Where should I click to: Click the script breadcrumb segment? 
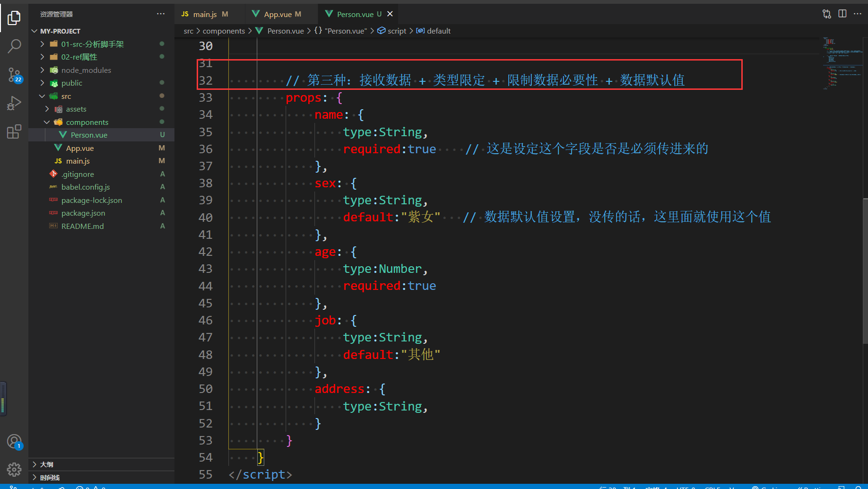392,31
